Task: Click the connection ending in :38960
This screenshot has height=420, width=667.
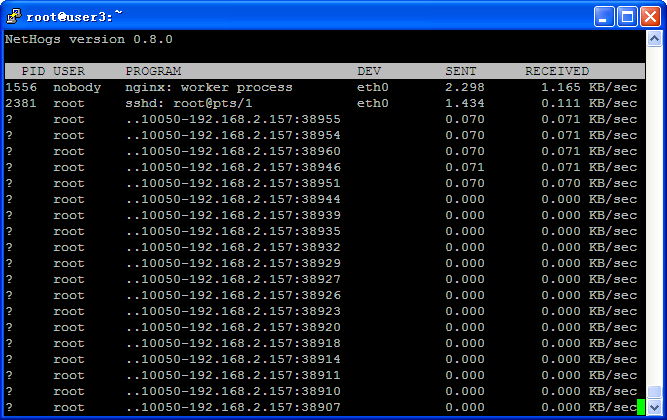Action: [x=233, y=151]
